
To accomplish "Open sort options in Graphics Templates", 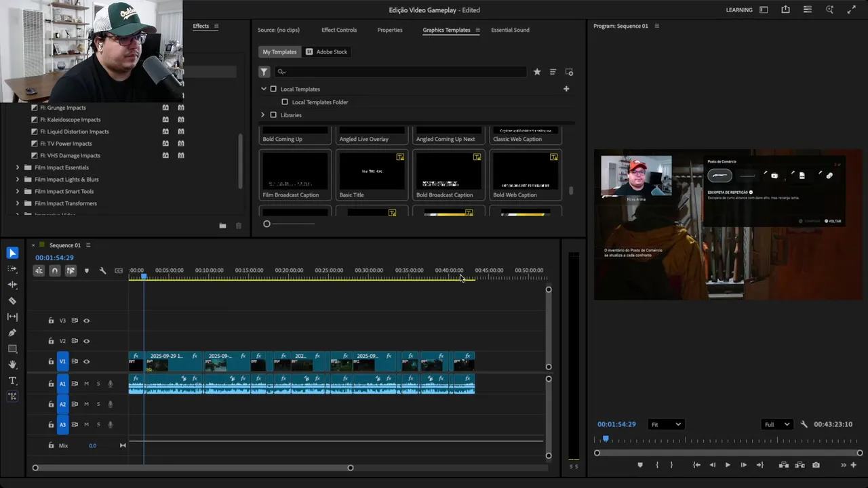I will point(553,72).
